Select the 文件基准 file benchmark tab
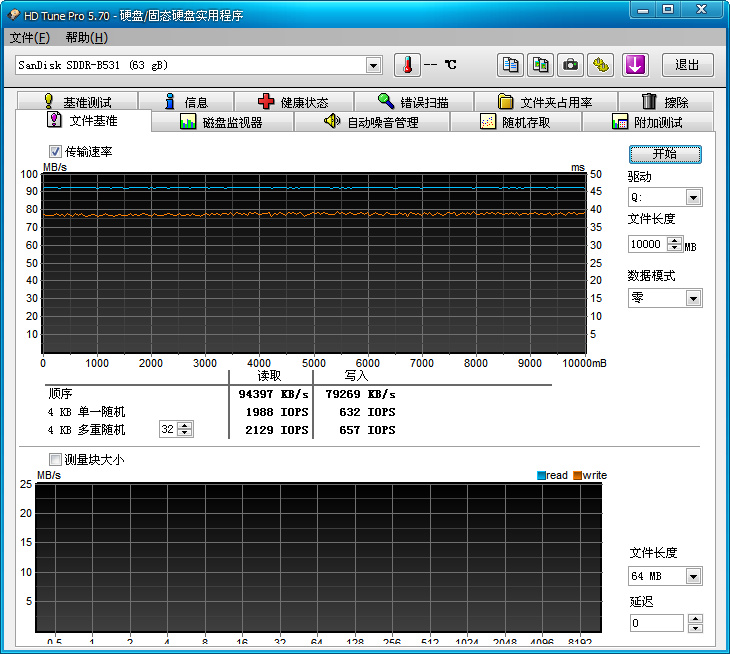Viewport: 730px width, 654px height. pos(83,121)
